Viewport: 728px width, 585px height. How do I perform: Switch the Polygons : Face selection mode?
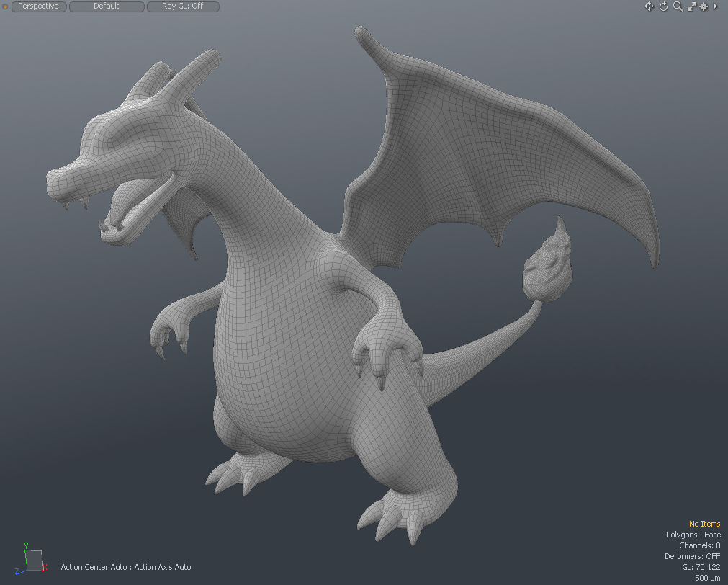tap(693, 535)
